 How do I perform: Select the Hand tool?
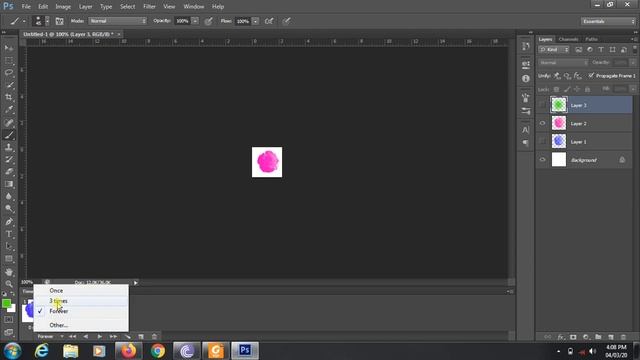coord(9,272)
